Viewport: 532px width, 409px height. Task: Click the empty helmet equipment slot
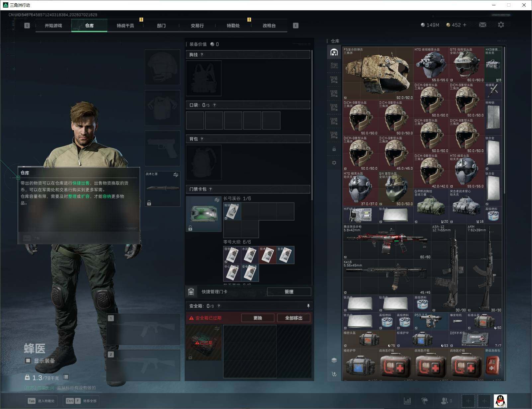pos(162,67)
